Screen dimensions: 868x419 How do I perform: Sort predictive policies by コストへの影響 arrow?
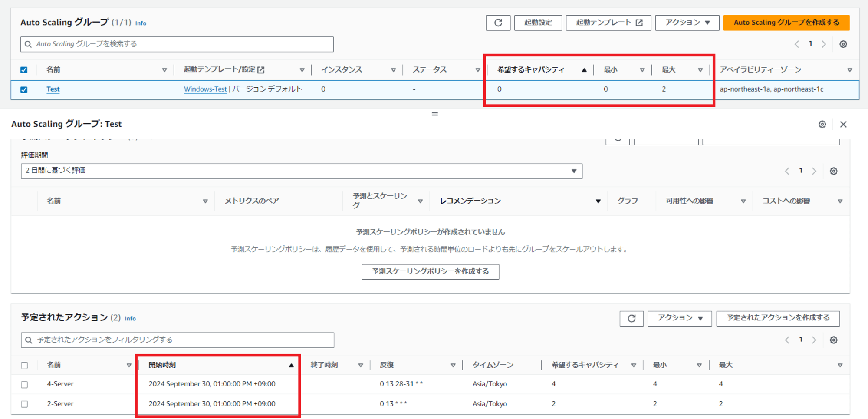(840, 201)
